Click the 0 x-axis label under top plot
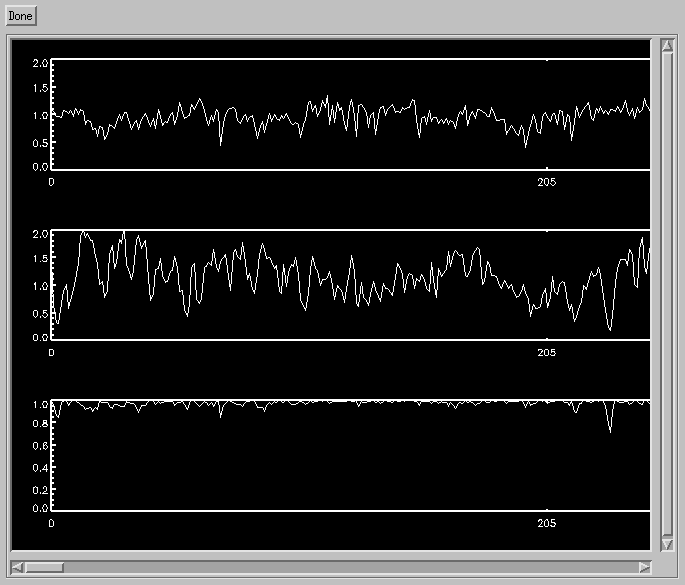The image size is (685, 585). 52,182
